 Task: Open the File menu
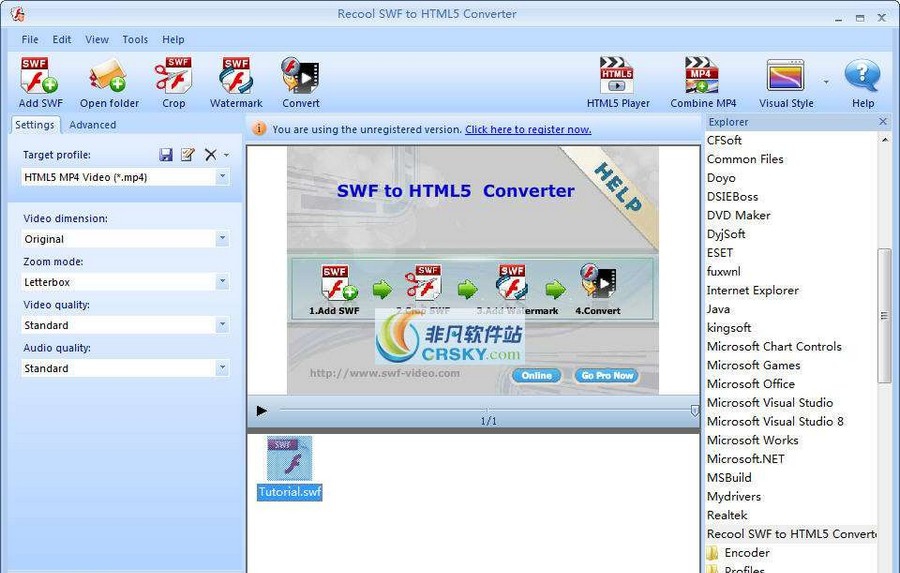[x=30, y=39]
